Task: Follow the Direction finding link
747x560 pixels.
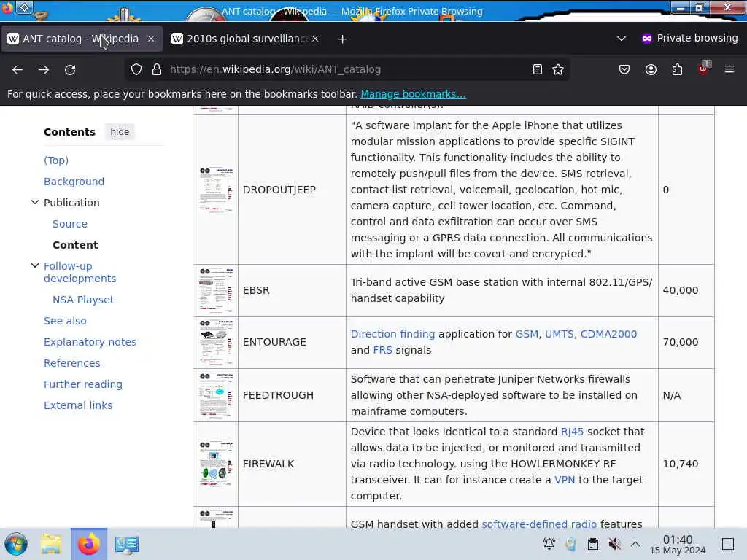Action: click(x=392, y=334)
